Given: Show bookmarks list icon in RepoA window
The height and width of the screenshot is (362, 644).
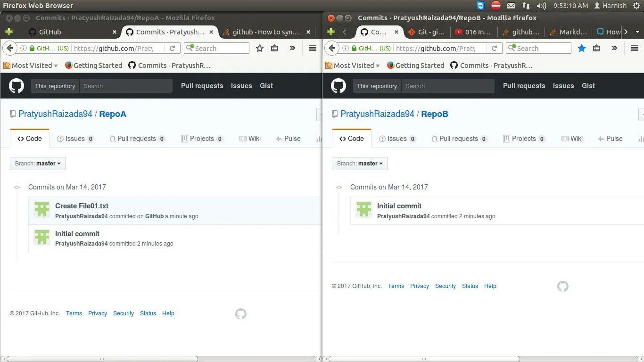Looking at the screenshot, I should pos(274,48).
